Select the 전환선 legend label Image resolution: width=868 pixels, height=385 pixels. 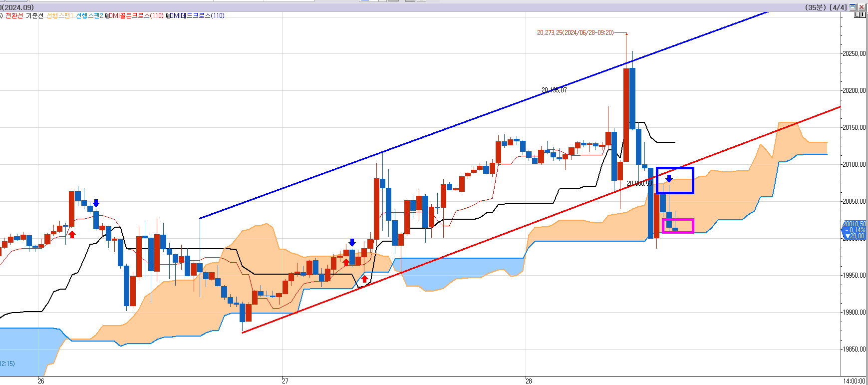[x=14, y=16]
